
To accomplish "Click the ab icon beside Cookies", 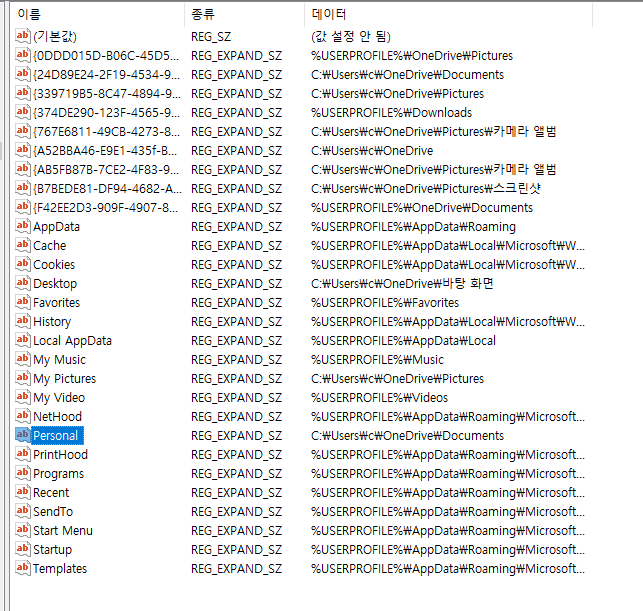I will pyautogui.click(x=23, y=264).
